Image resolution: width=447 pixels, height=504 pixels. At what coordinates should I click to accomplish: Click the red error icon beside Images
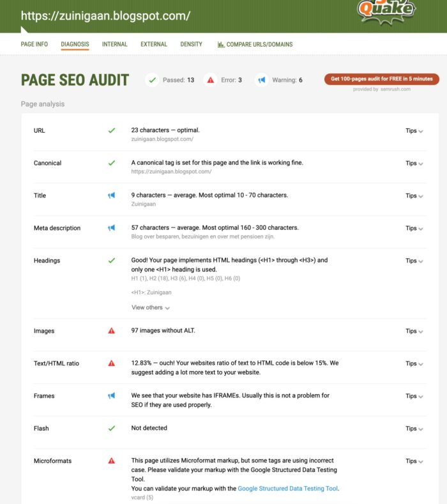click(x=112, y=331)
